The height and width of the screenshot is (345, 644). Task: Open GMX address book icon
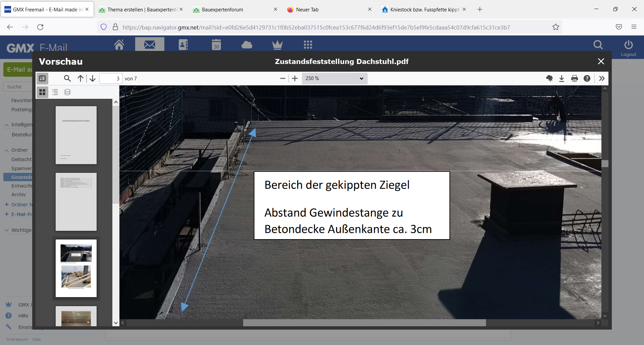pos(183,45)
